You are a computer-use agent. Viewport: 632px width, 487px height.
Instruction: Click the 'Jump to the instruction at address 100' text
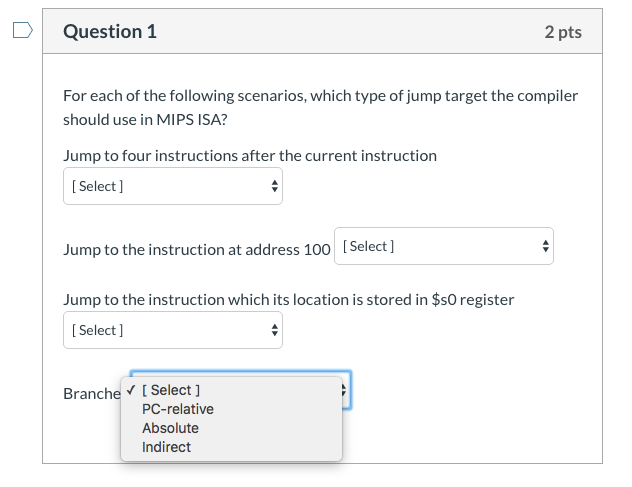pos(196,249)
